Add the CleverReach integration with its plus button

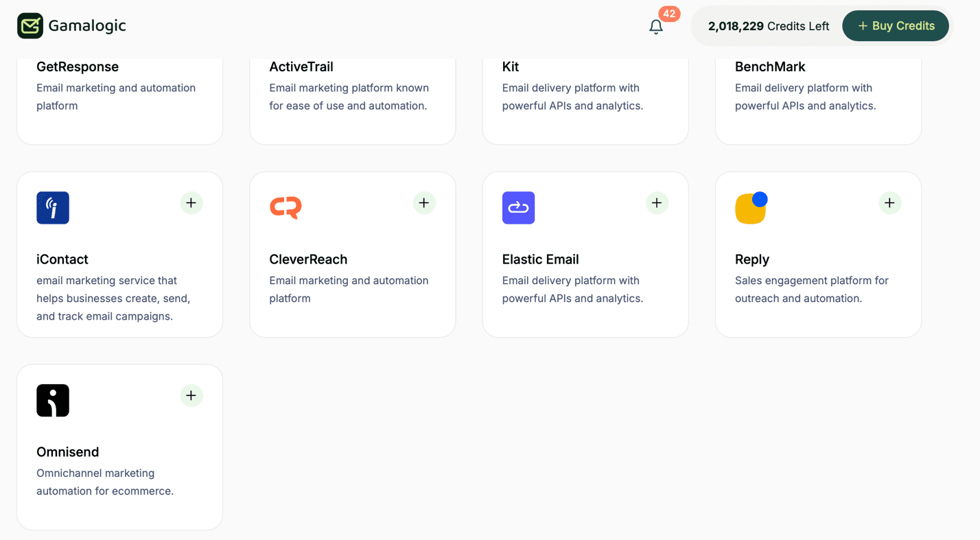[423, 202]
